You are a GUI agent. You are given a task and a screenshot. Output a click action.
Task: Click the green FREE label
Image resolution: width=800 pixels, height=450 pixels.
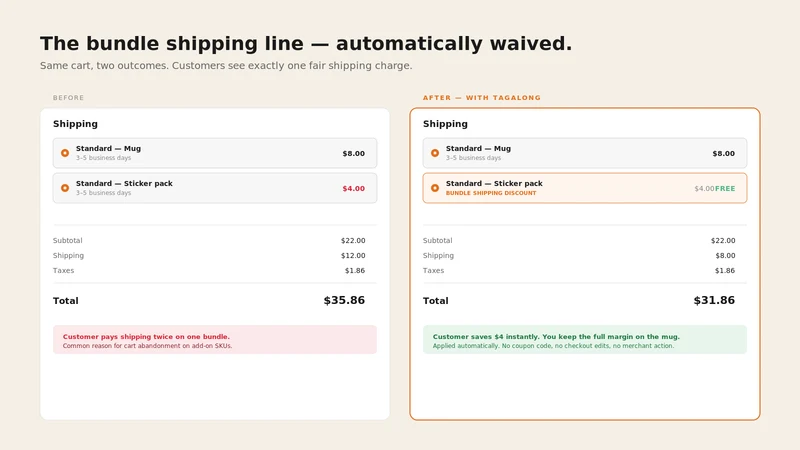tap(725, 189)
